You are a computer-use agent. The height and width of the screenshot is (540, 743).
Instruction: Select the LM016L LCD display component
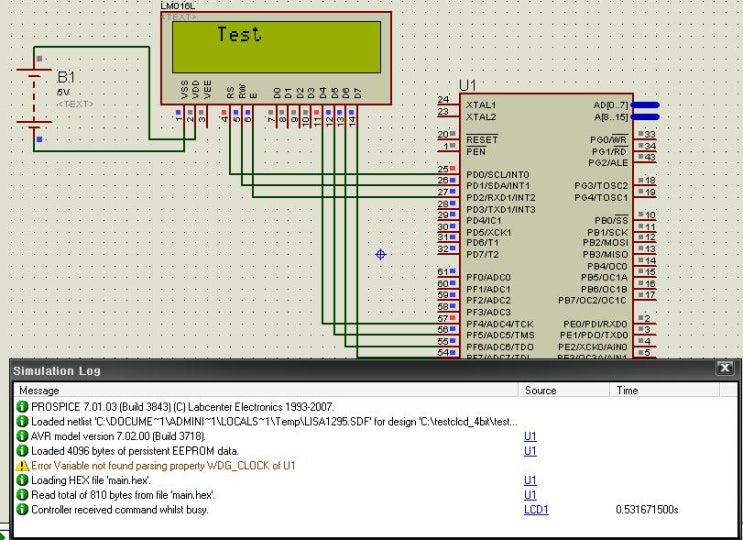click(276, 58)
